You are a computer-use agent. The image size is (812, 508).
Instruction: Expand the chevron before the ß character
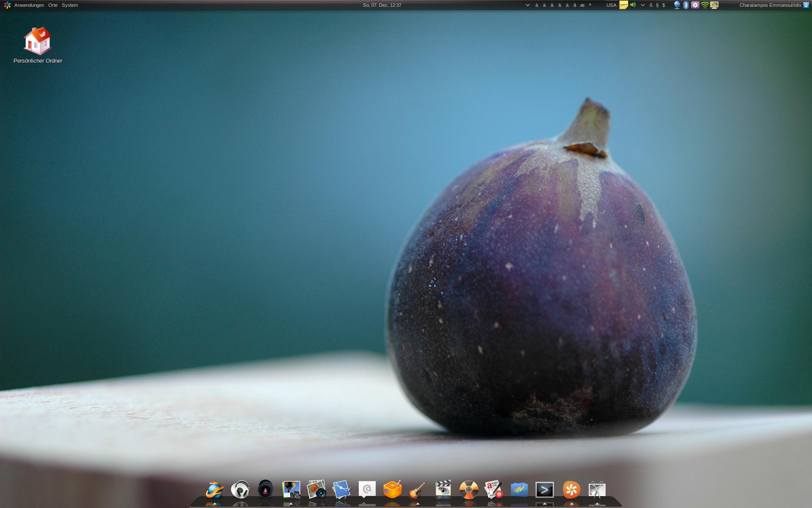click(643, 5)
